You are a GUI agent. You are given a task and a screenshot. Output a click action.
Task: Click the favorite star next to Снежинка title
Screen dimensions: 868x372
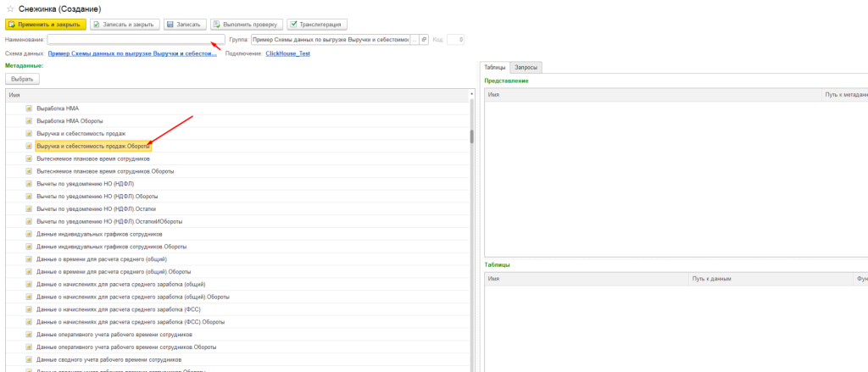10,8
